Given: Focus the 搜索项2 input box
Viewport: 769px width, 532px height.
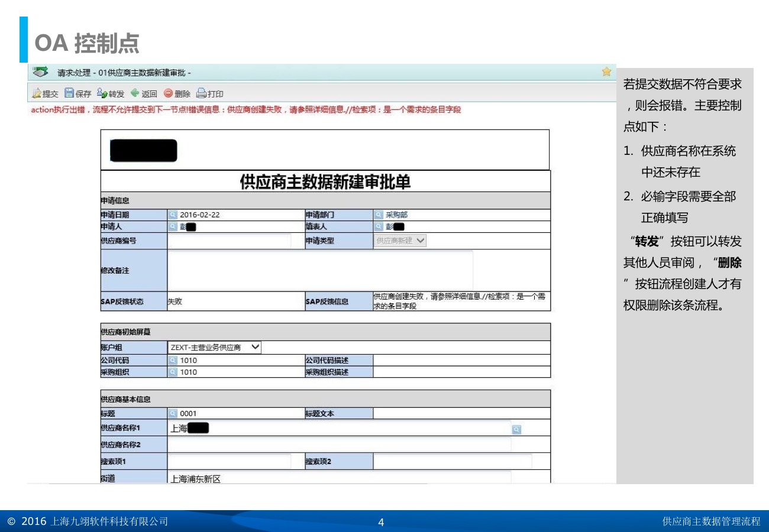Looking at the screenshot, I should (453, 461).
